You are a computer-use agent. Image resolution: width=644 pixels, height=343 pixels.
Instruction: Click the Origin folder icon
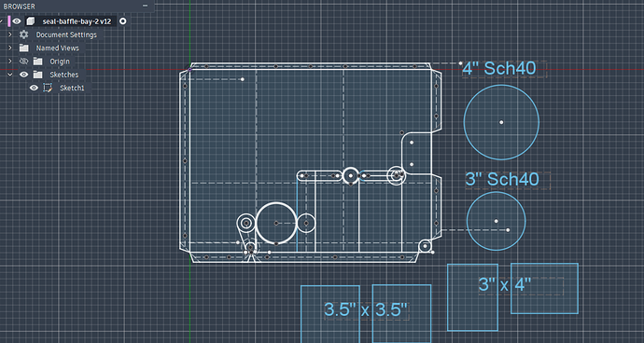coord(37,62)
